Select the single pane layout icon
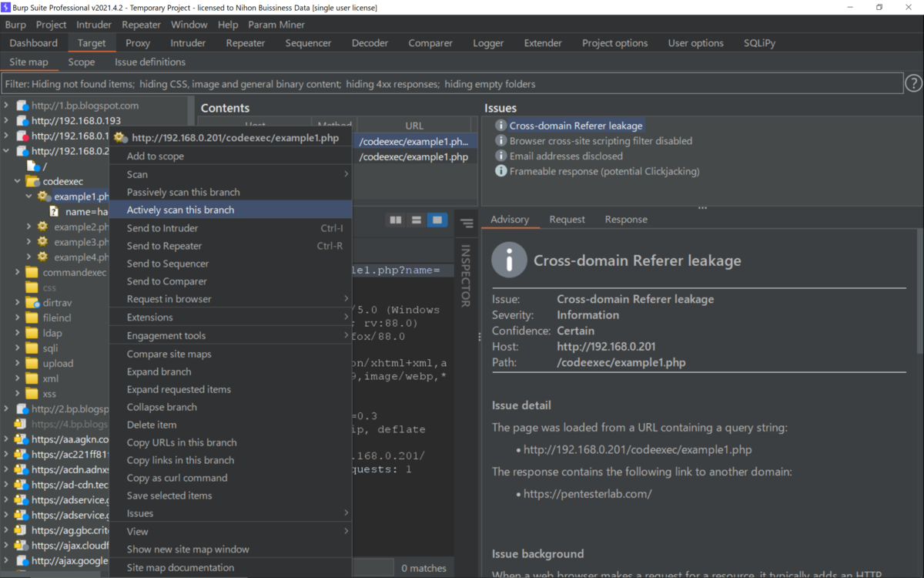This screenshot has width=924, height=578. [437, 220]
